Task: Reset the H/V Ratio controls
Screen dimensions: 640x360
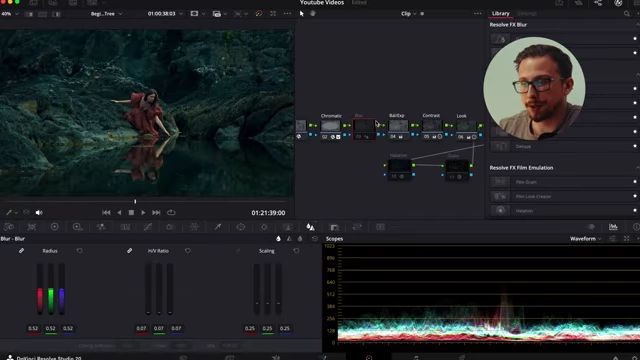Action: (188, 251)
